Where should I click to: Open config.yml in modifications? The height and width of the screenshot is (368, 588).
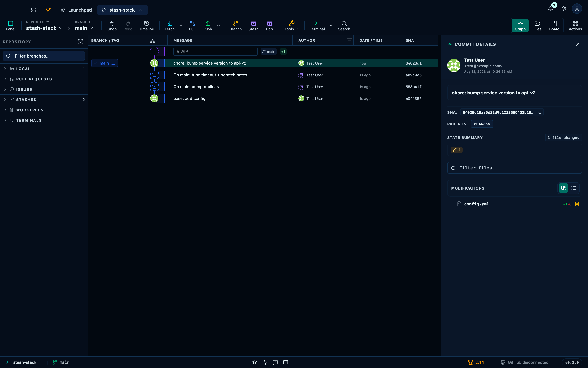pyautogui.click(x=514, y=204)
